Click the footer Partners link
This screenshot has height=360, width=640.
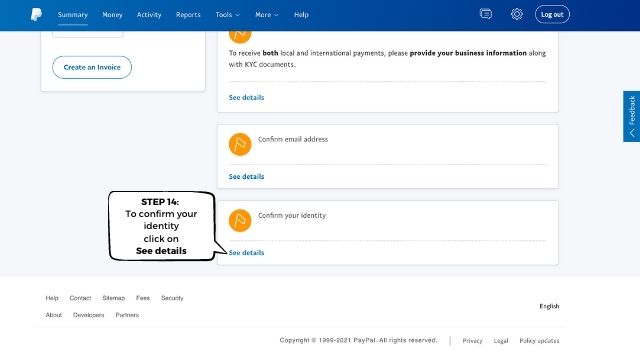click(127, 315)
